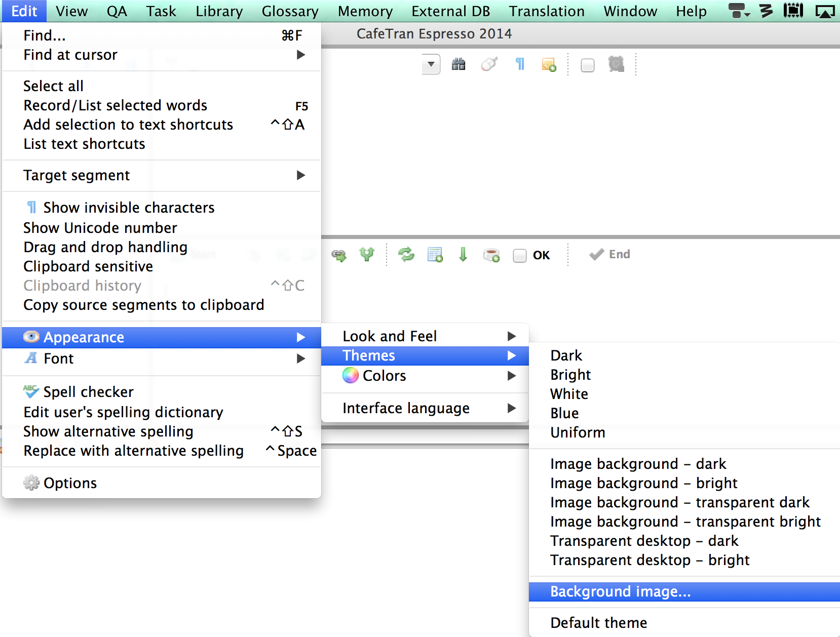Open Options from the Edit menu

[70, 483]
